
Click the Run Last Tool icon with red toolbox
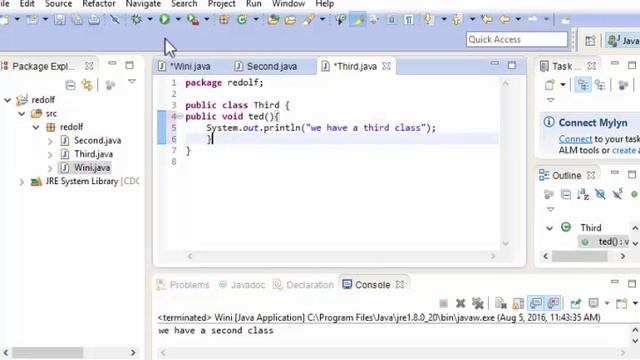(193, 19)
